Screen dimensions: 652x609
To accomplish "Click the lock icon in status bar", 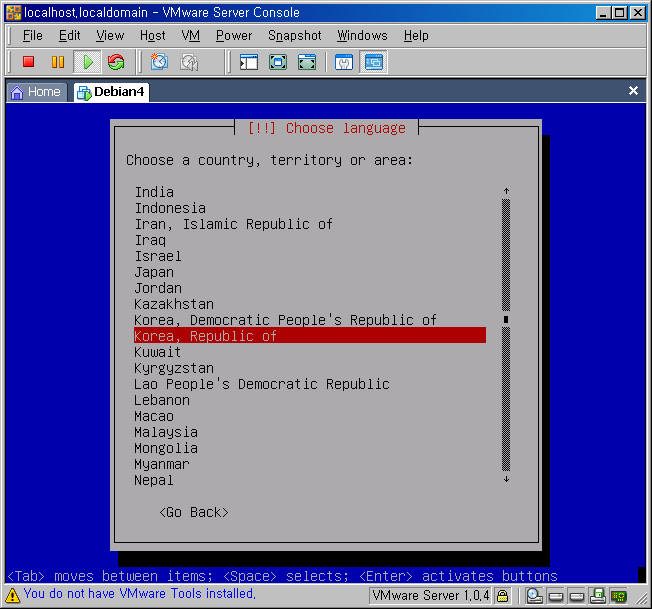I will coord(502,596).
